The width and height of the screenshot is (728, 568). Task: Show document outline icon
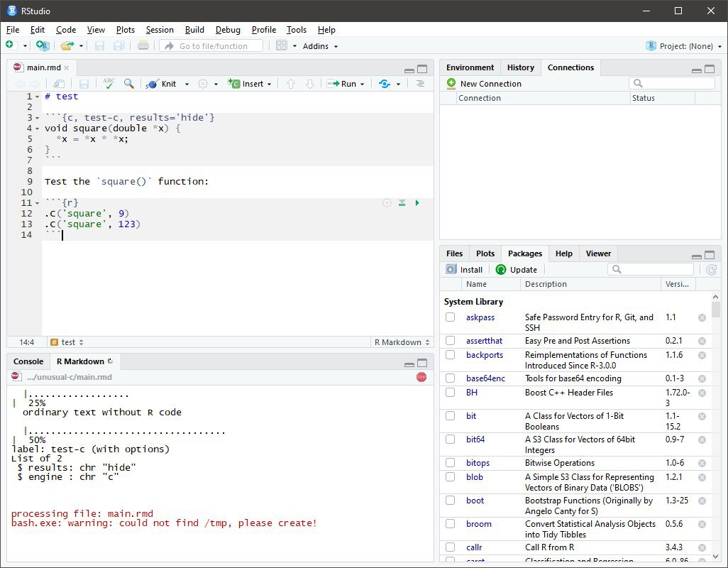(x=420, y=84)
